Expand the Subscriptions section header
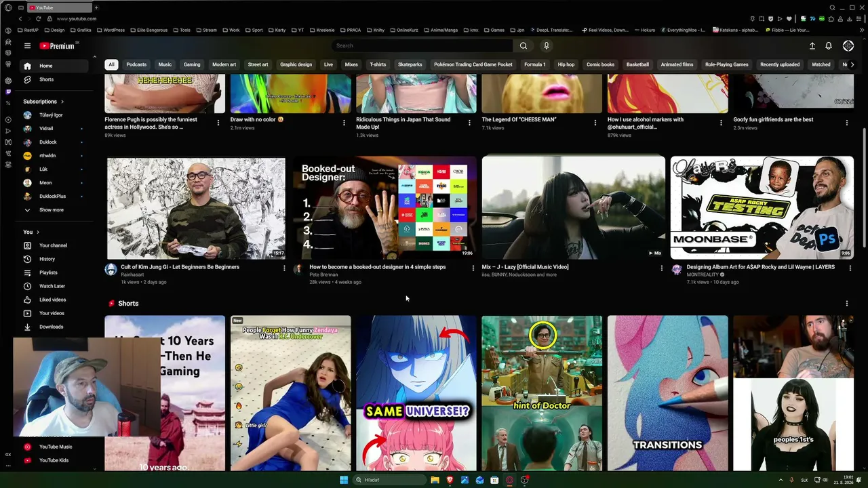 pos(42,102)
